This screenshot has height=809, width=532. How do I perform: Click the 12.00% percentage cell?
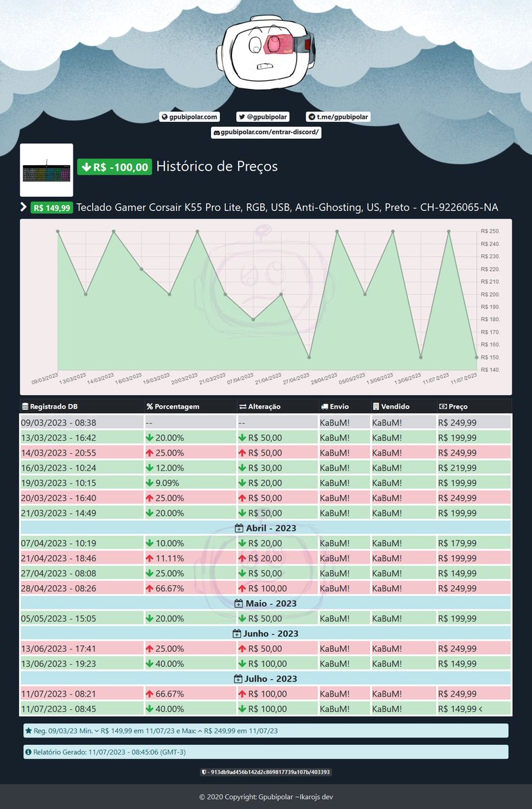point(189,468)
